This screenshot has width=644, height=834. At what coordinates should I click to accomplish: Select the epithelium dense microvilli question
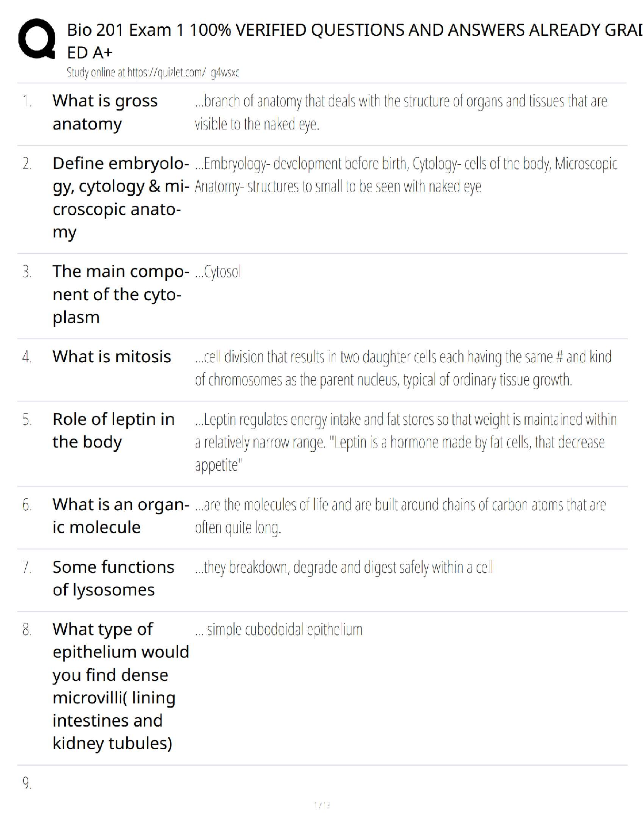[x=120, y=686]
